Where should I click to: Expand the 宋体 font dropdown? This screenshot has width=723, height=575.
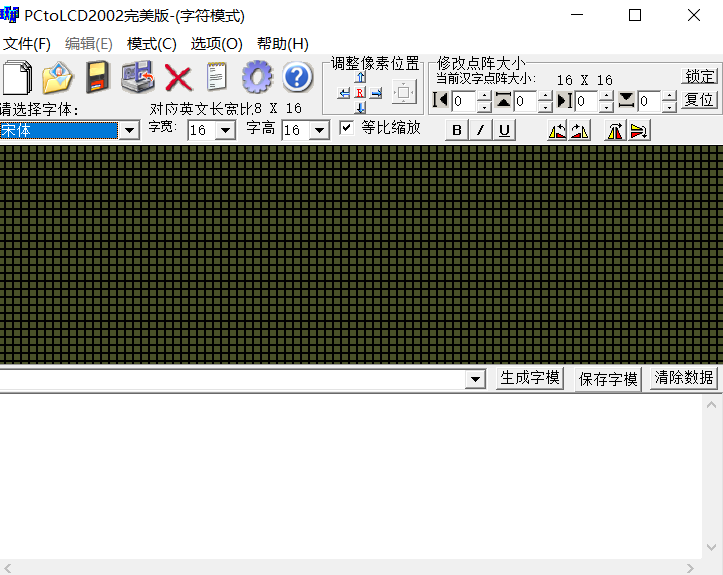[x=130, y=130]
